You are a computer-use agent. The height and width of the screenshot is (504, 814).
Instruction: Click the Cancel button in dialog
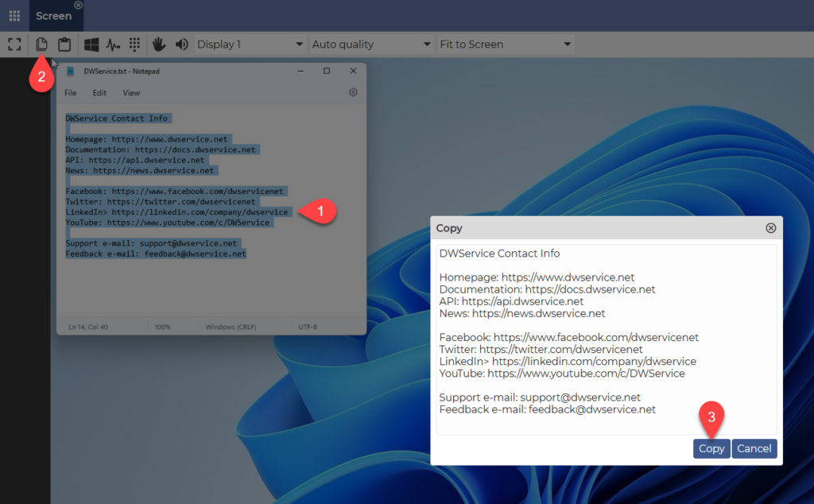coord(754,448)
